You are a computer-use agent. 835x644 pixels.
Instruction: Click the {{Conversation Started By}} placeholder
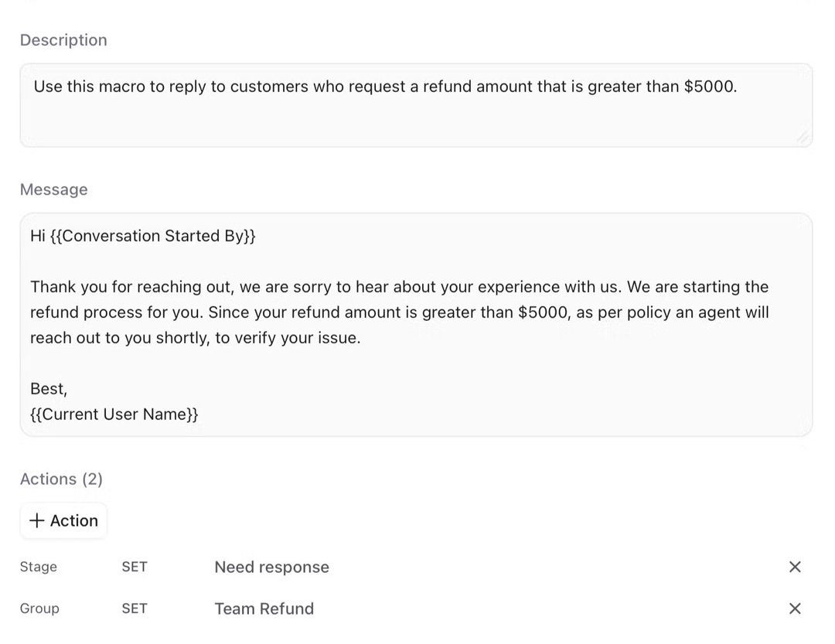[153, 236]
